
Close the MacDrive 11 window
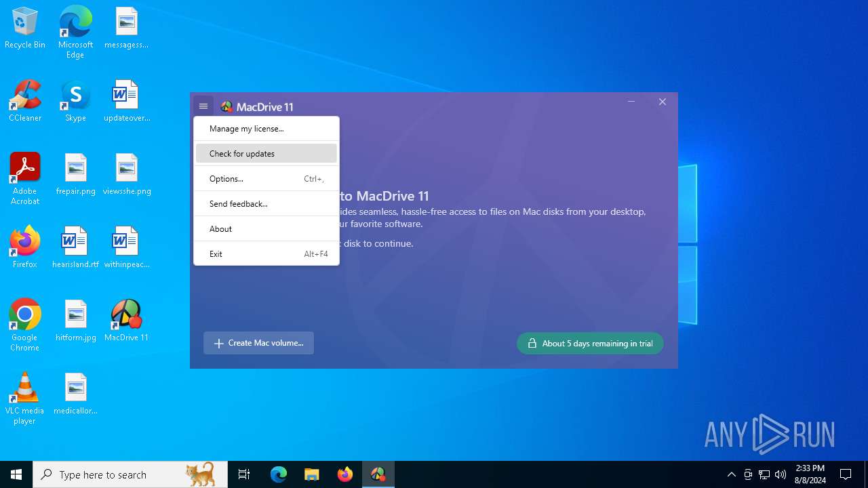tap(663, 102)
